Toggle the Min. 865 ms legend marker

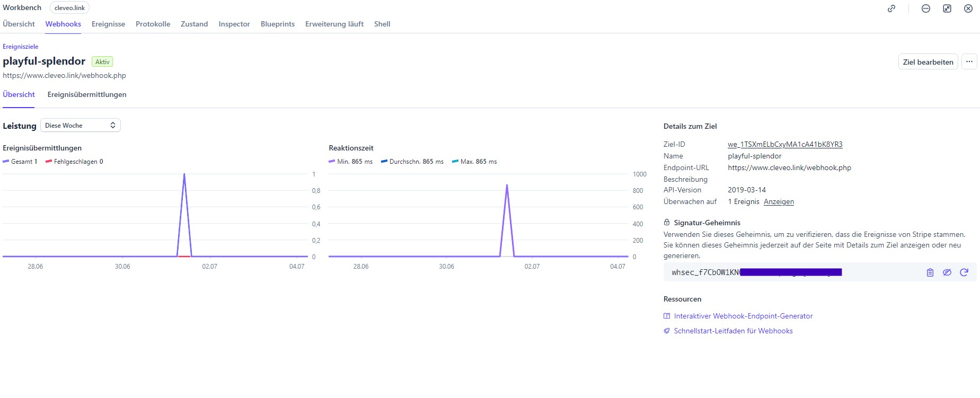pos(332,162)
